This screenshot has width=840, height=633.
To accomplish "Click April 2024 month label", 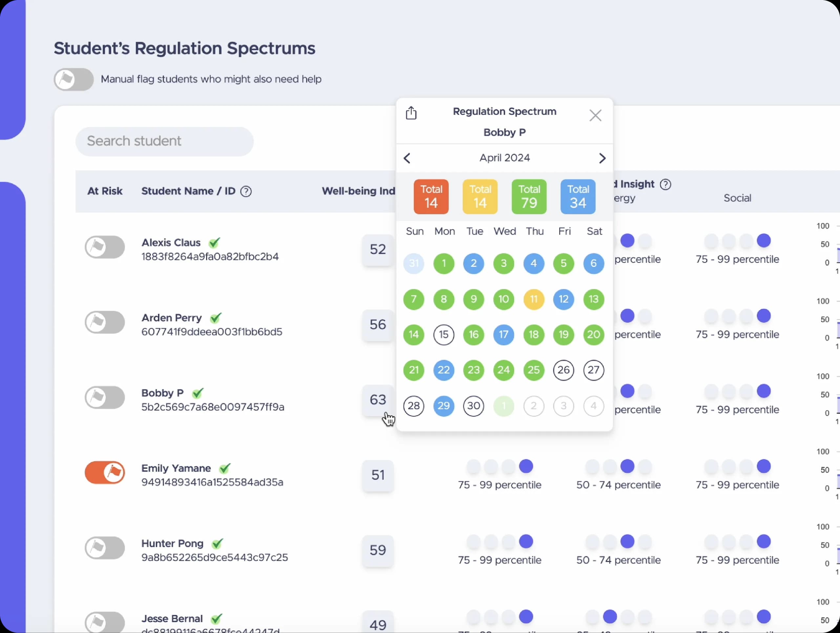I will 504,158.
